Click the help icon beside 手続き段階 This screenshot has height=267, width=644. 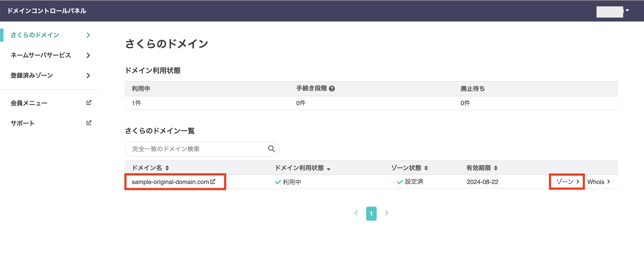pos(332,88)
